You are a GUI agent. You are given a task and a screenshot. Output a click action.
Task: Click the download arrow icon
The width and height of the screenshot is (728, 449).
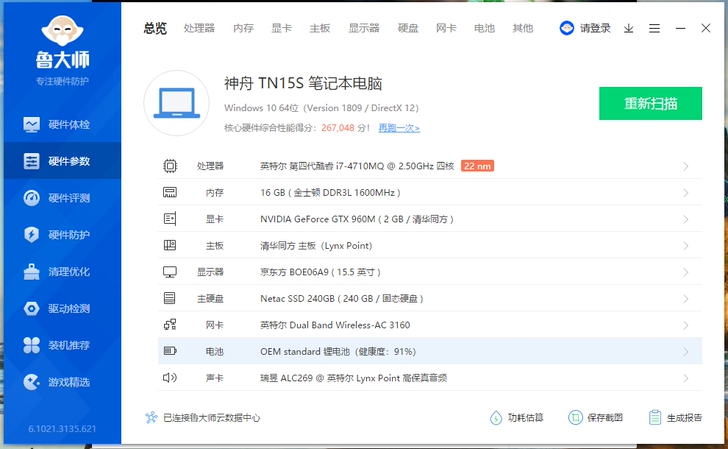pos(629,29)
